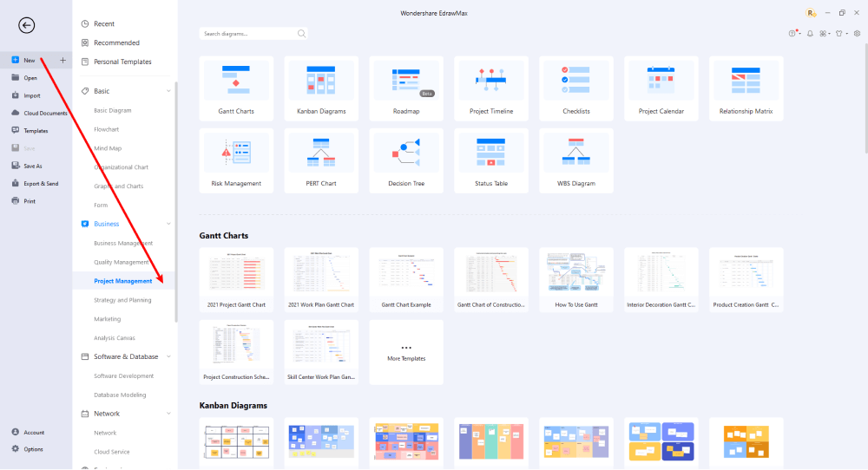Open the PERT Chart type
The image size is (868, 470).
click(321, 161)
